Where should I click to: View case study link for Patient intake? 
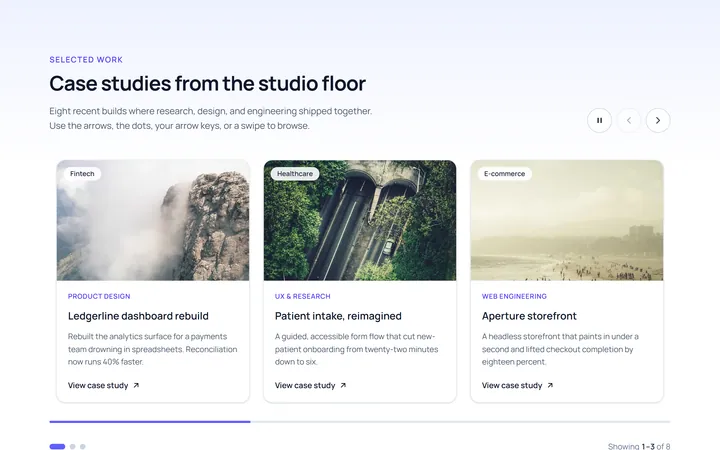point(311,385)
